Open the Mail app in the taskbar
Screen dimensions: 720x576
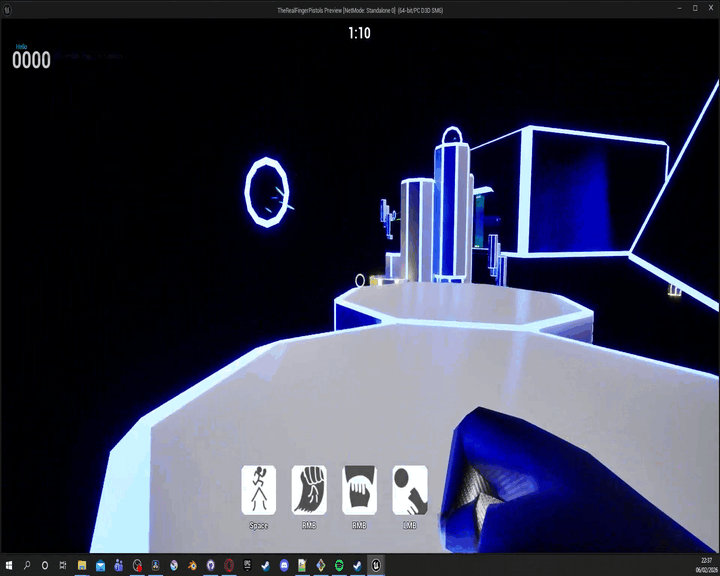(x=100, y=566)
